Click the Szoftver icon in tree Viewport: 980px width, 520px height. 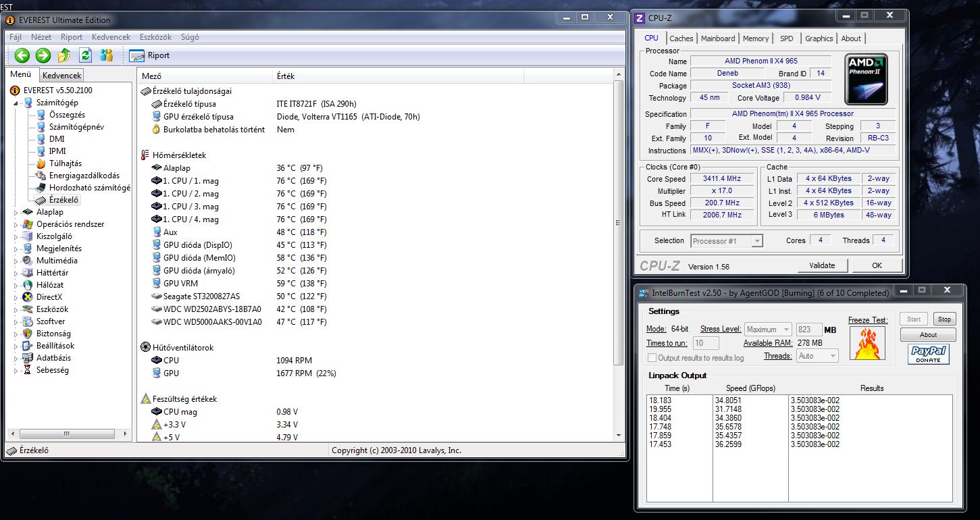click(x=28, y=321)
